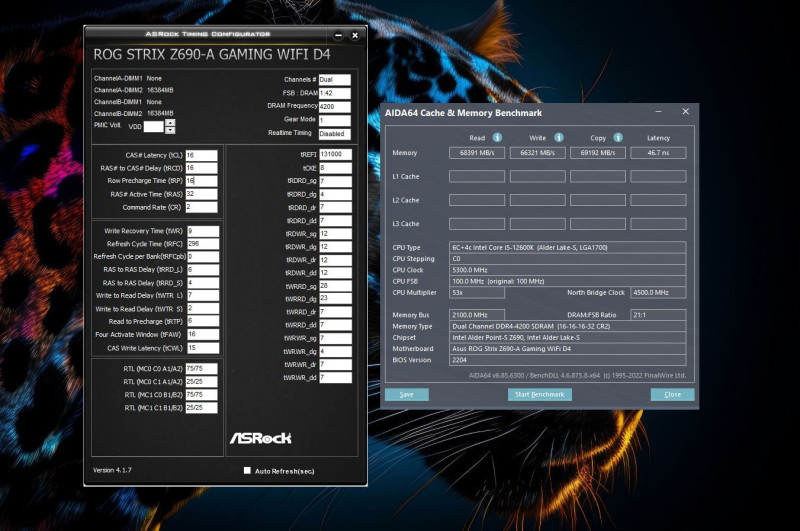This screenshot has height=531, width=800.
Task: Click the tREFI value field
Action: (x=335, y=154)
